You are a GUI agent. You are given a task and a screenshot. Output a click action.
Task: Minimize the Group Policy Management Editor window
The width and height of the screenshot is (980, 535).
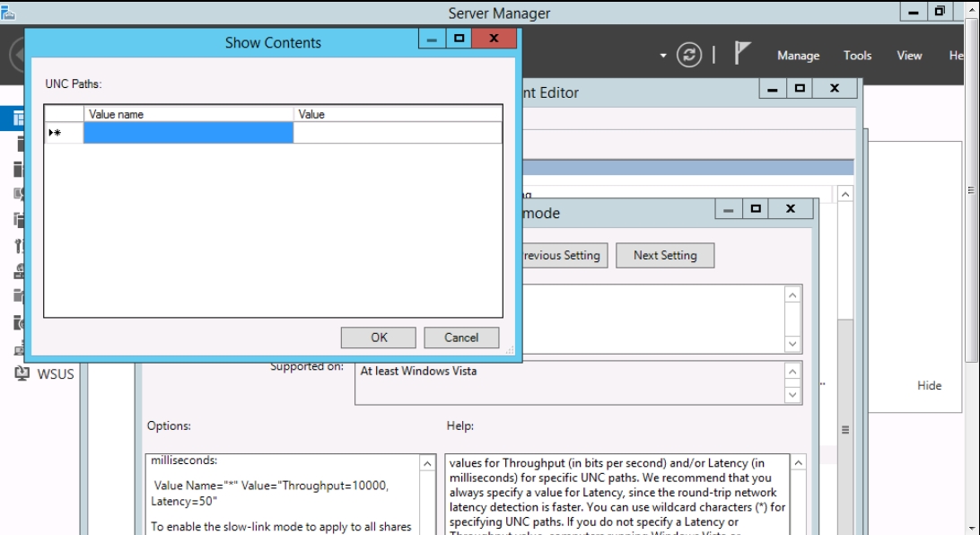[773, 89]
